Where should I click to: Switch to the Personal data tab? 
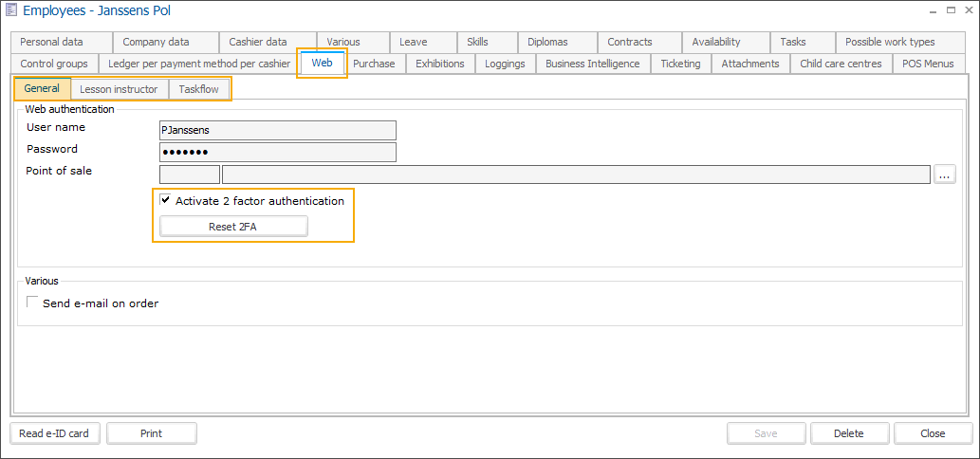tap(52, 42)
